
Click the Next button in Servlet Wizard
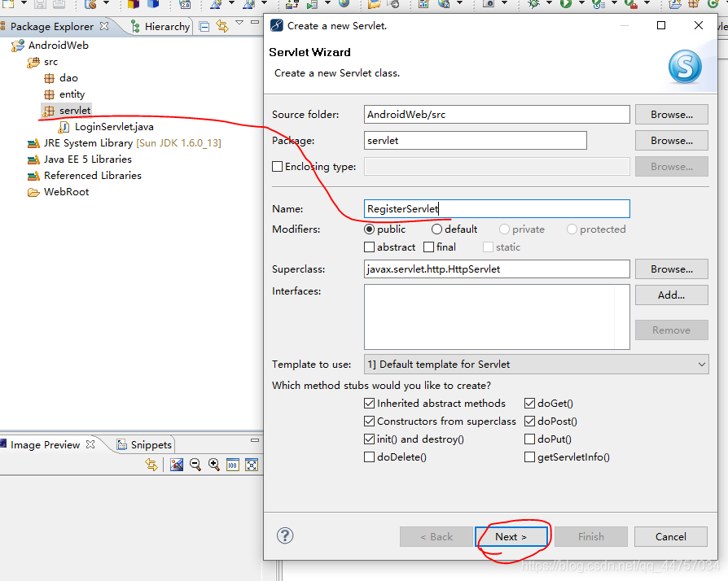point(511,536)
